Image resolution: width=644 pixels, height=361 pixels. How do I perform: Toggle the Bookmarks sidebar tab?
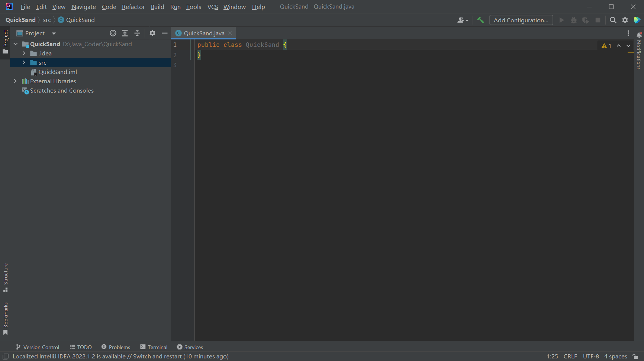point(5,319)
